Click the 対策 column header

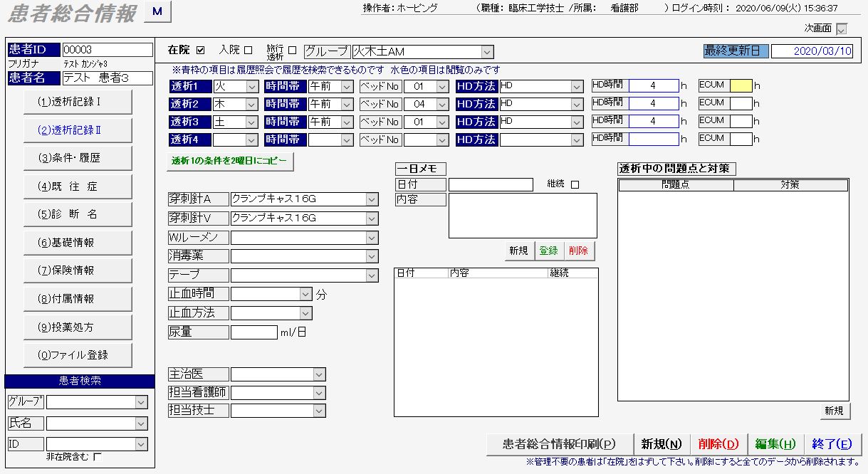[x=790, y=184]
